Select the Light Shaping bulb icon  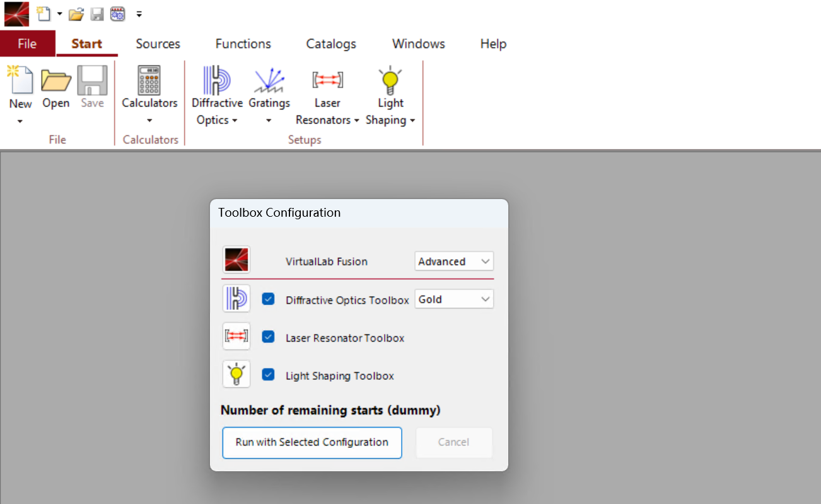(x=390, y=81)
